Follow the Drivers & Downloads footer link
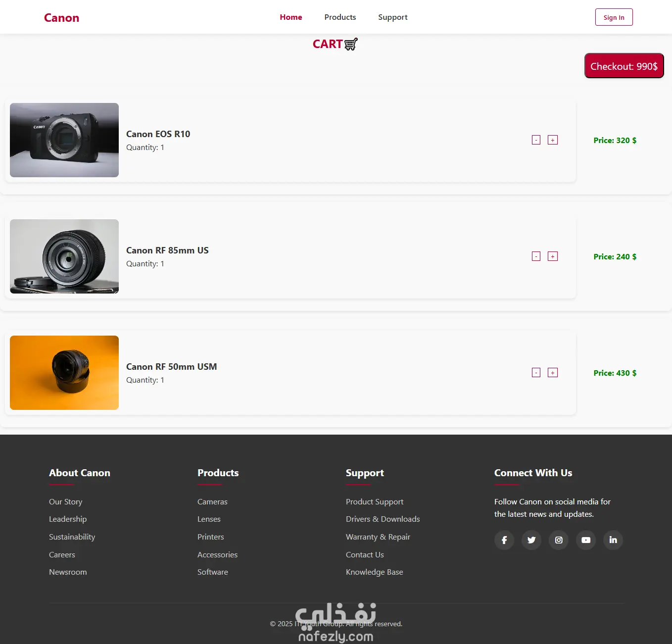 point(383,519)
